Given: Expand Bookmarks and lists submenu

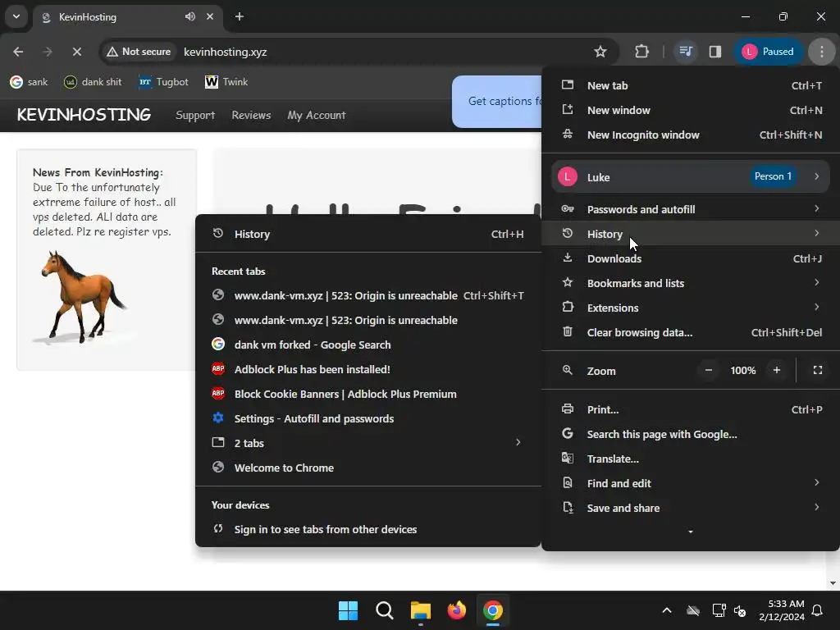Looking at the screenshot, I should [x=691, y=283].
